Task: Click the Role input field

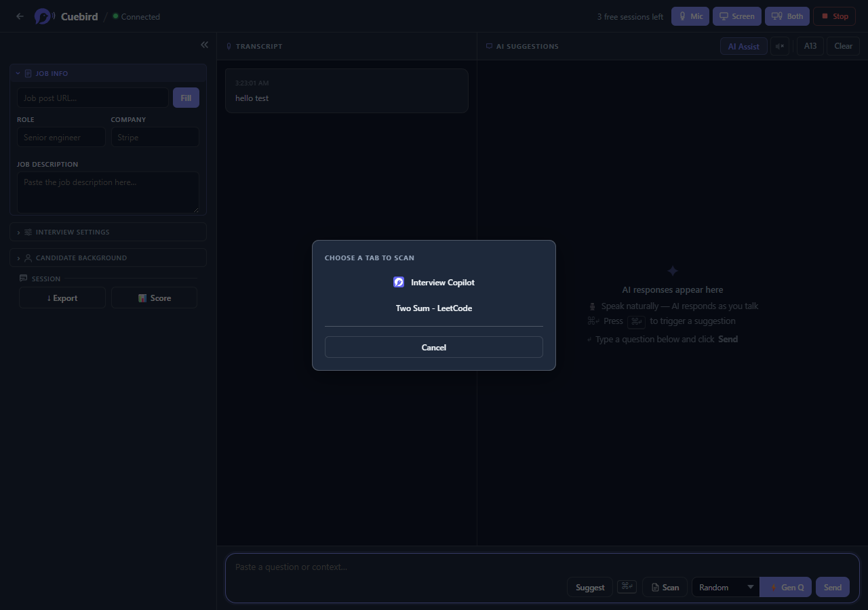Action: (x=61, y=137)
